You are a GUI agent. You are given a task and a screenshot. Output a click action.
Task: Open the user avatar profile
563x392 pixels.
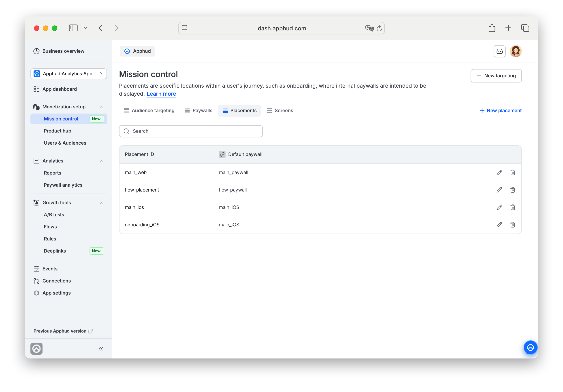coord(516,51)
